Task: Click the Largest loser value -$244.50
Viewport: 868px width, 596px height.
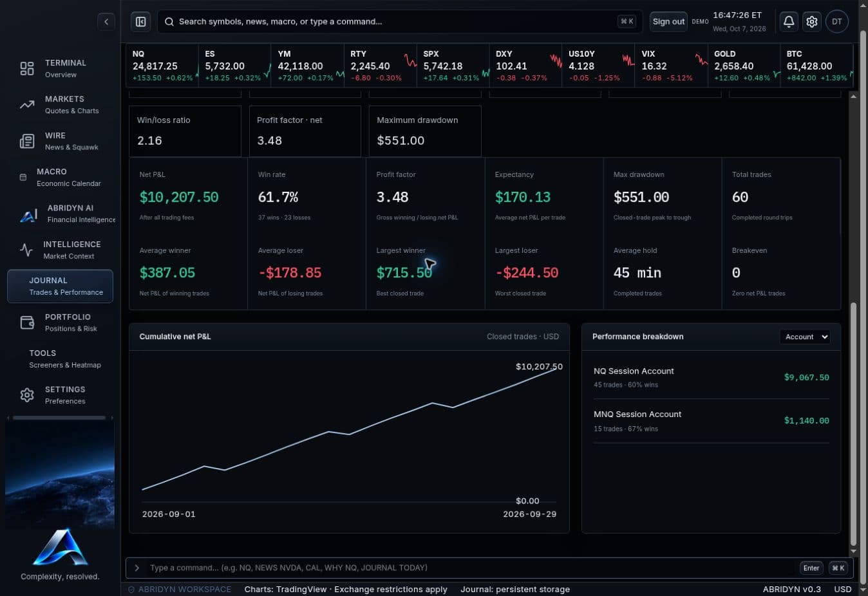Action: click(x=527, y=273)
